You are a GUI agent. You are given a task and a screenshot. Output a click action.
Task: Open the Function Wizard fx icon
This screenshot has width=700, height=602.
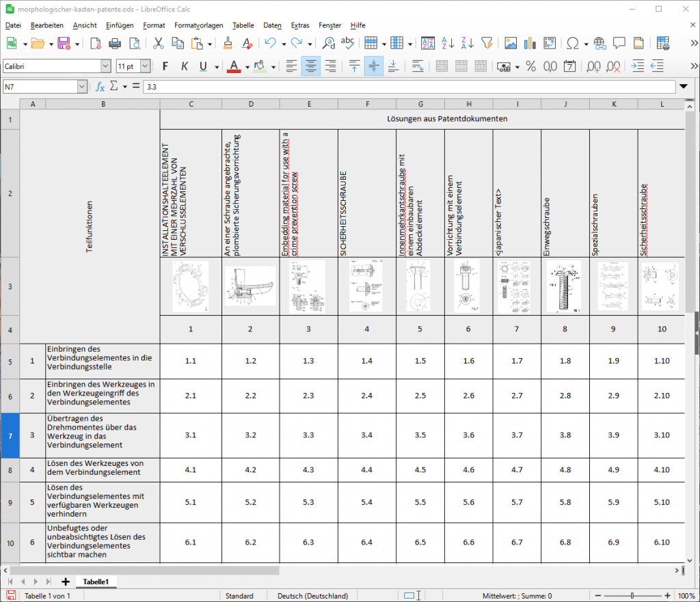tap(100, 87)
